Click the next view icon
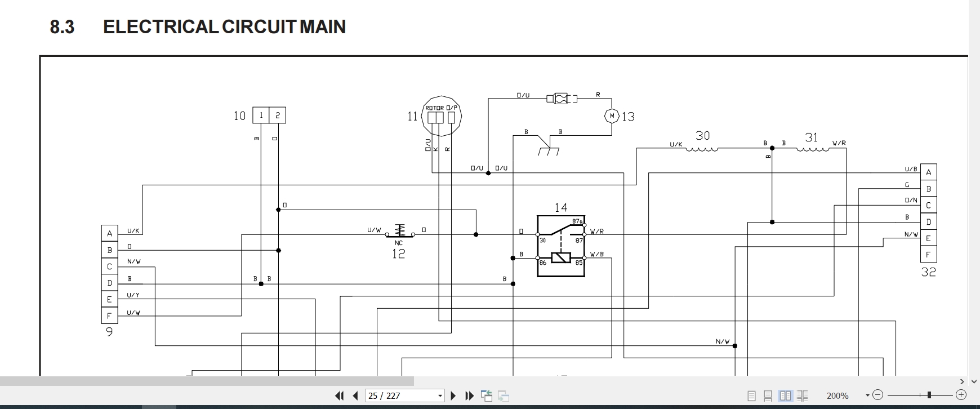This screenshot has width=980, height=409. tap(504, 396)
